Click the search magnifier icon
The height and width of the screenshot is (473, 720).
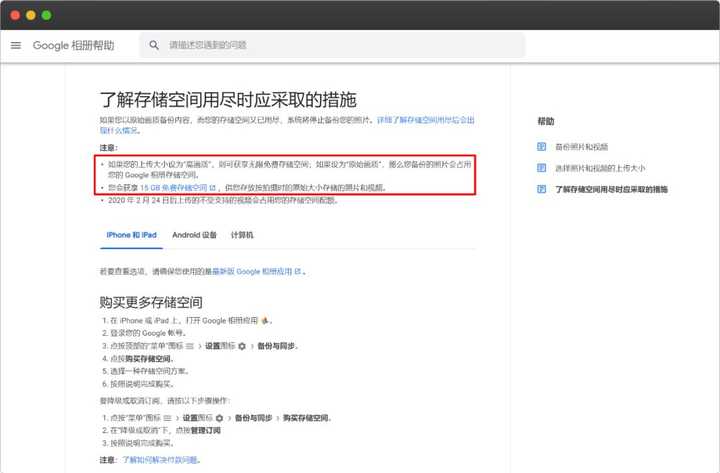click(154, 45)
